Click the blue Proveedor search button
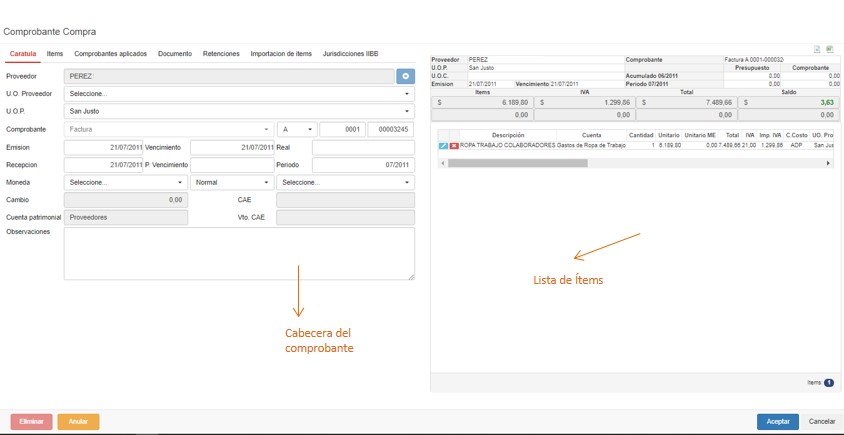 [x=405, y=75]
